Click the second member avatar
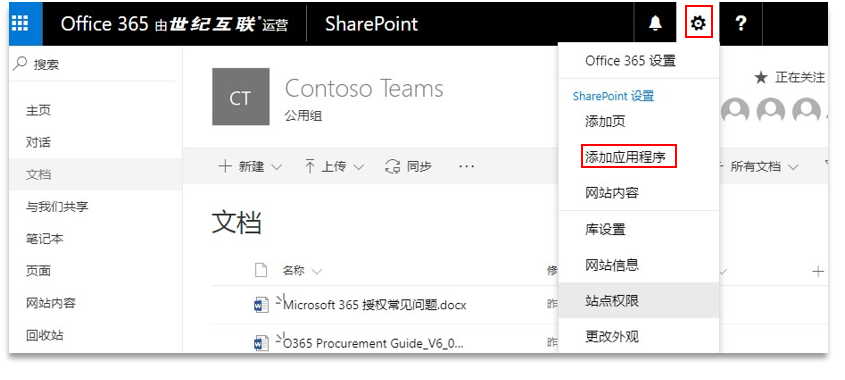 tap(771, 111)
